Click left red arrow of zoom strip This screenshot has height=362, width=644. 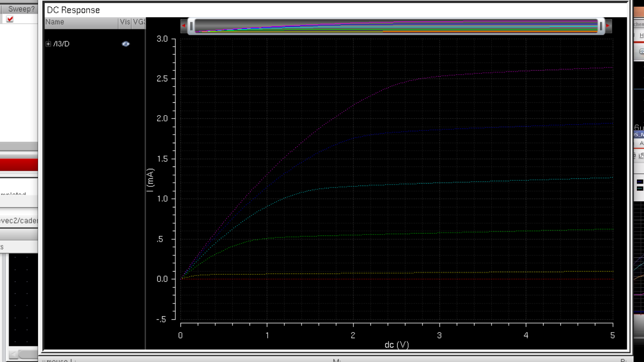(184, 26)
